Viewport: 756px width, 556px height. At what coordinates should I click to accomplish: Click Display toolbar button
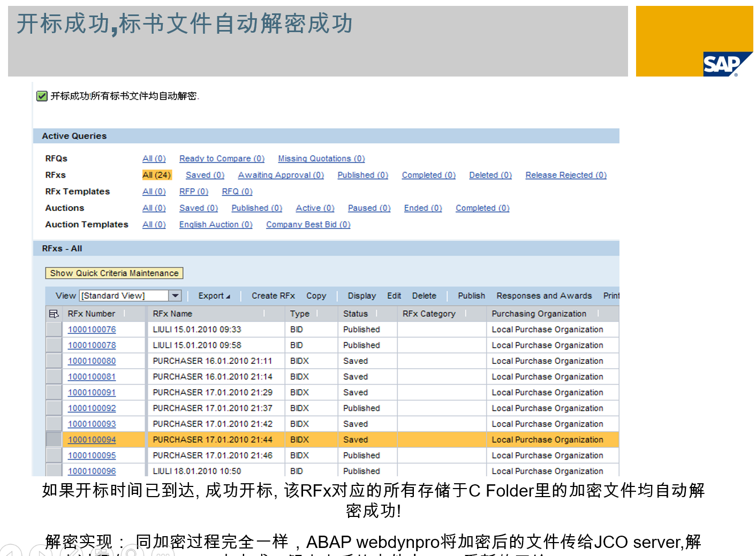(x=361, y=295)
